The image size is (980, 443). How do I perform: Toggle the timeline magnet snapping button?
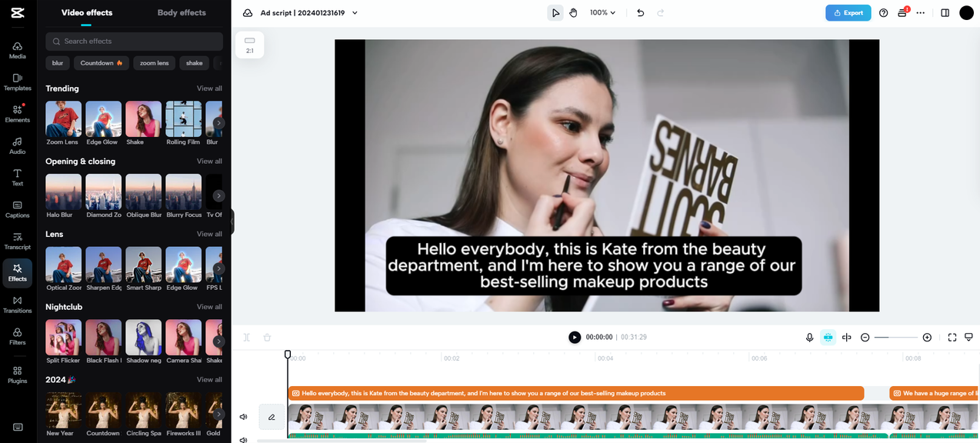click(828, 338)
